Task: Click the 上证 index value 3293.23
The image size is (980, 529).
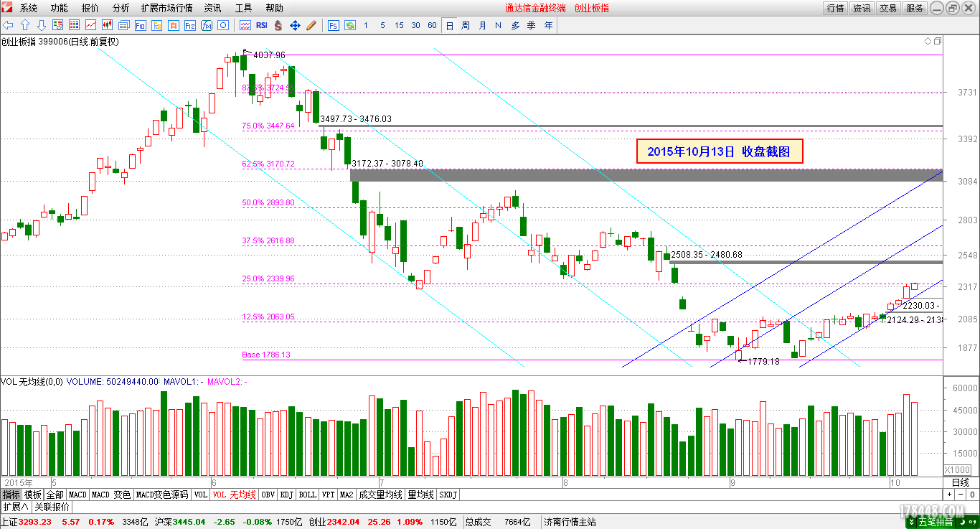Action: click(34, 522)
